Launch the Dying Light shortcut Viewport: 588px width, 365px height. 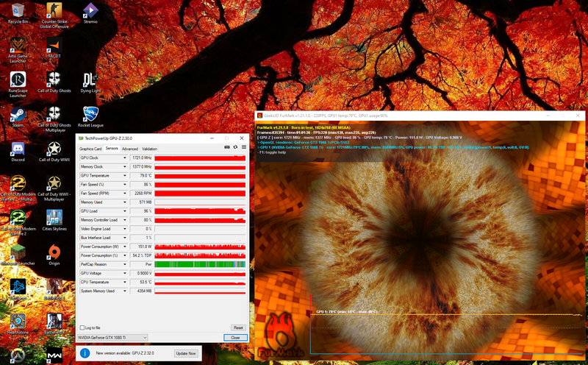pyautogui.click(x=90, y=82)
